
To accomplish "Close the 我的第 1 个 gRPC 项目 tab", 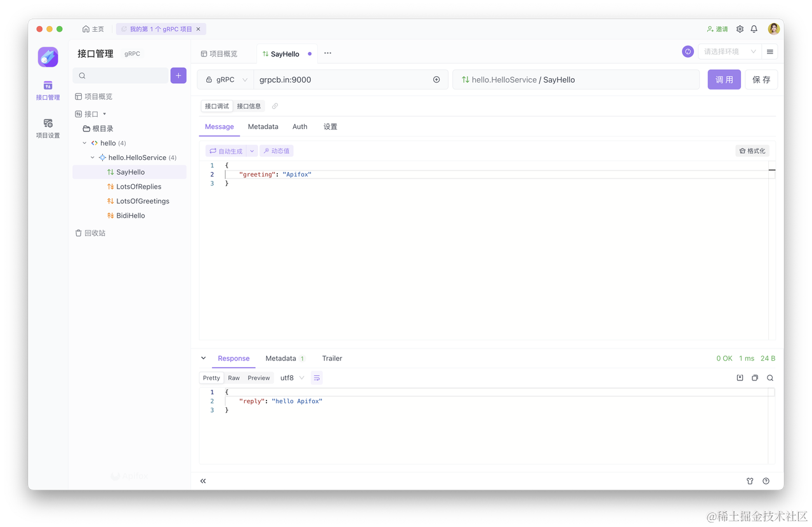I will tap(199, 29).
